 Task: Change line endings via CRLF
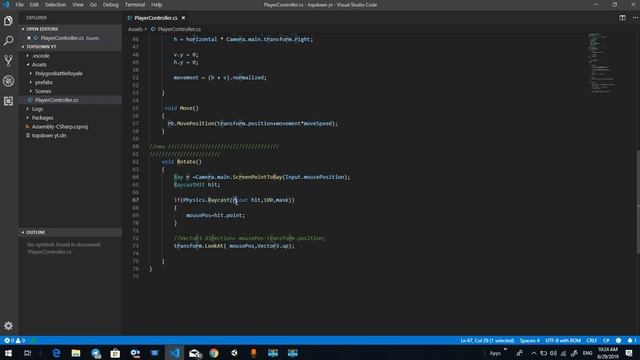(591, 340)
